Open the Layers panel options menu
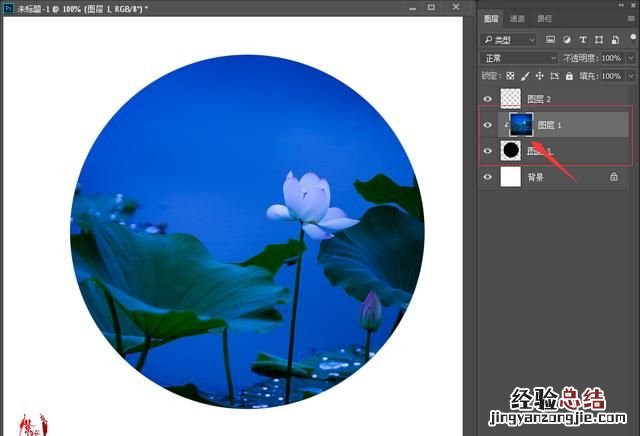 tap(631, 19)
